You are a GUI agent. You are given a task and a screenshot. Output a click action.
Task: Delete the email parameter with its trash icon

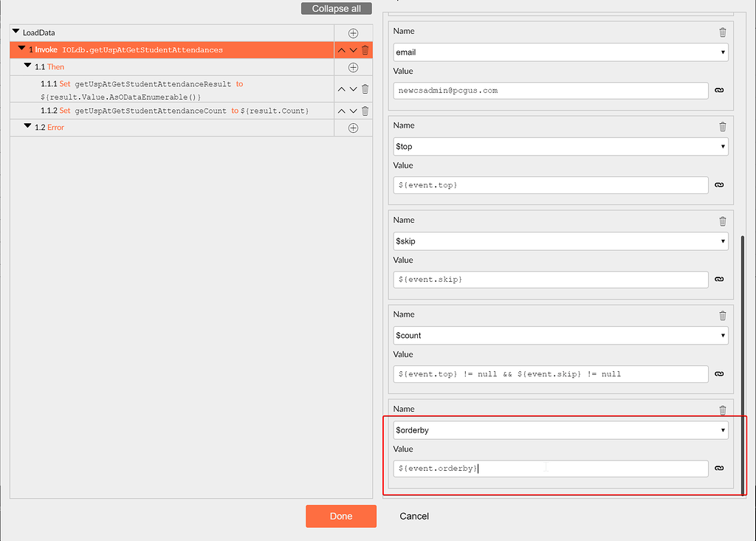pos(722,32)
